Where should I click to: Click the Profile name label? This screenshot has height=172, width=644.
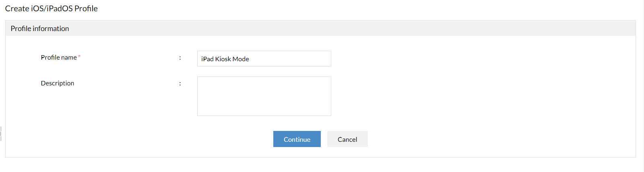pos(59,58)
